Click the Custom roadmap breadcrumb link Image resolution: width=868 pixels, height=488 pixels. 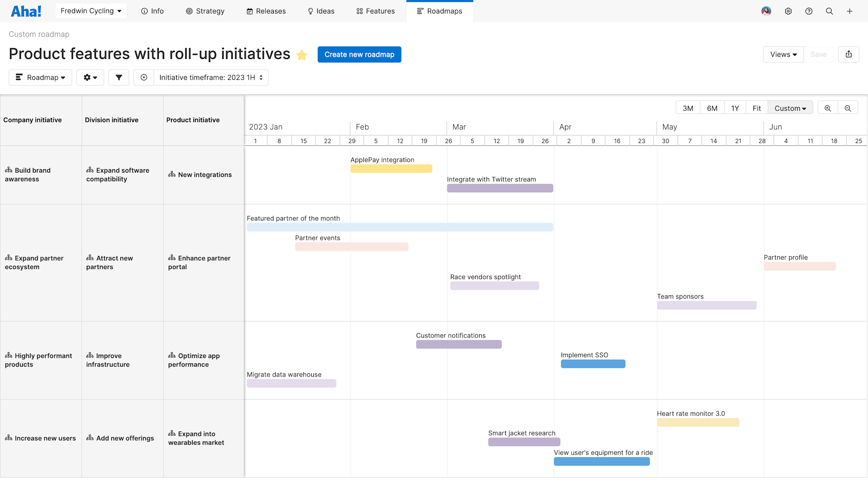point(39,34)
